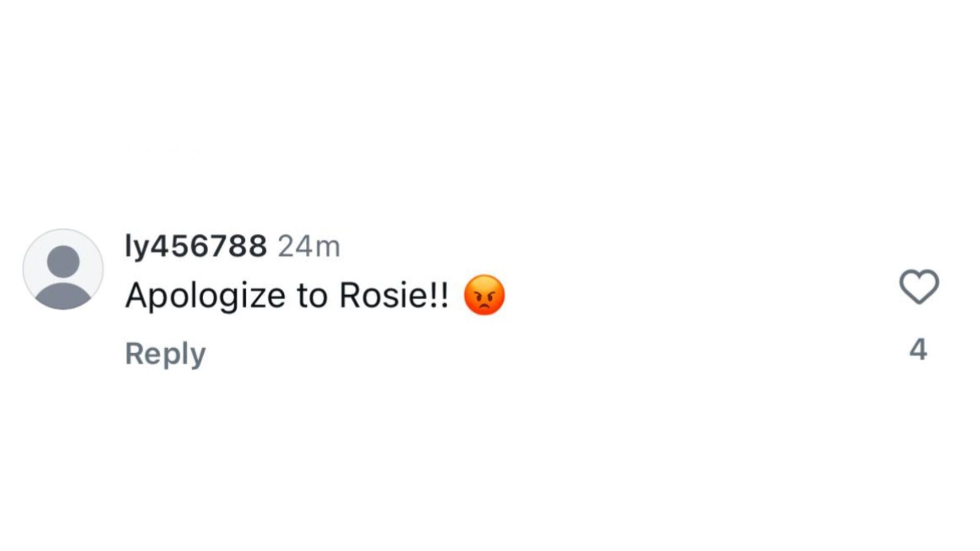Reply to the ly456788 comment

(165, 353)
